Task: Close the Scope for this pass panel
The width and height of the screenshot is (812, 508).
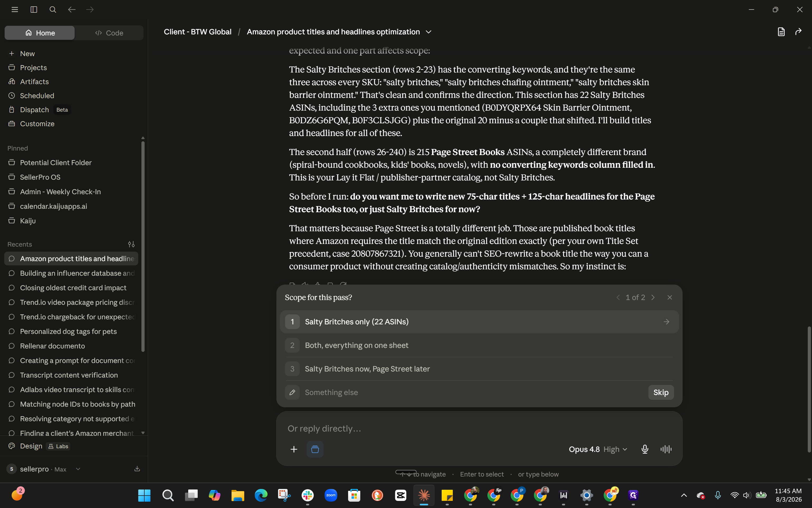Action: tap(670, 297)
